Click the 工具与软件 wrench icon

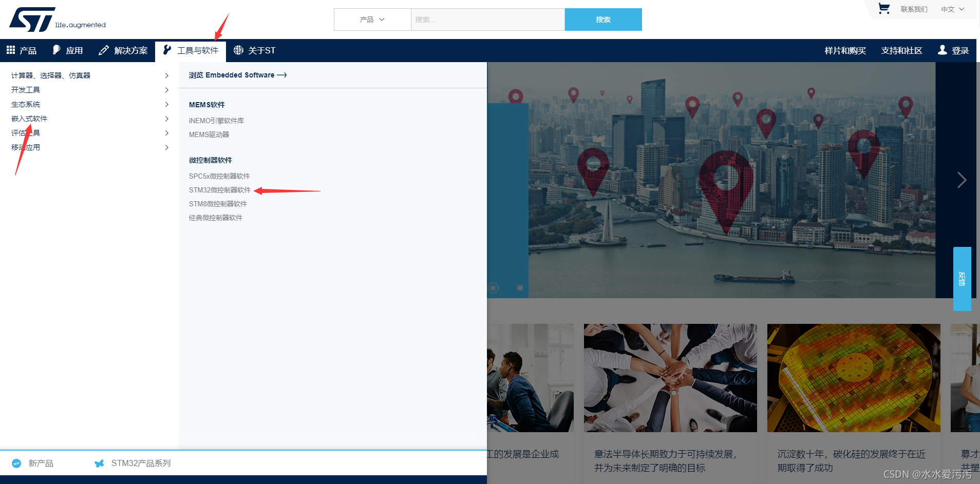click(x=167, y=50)
